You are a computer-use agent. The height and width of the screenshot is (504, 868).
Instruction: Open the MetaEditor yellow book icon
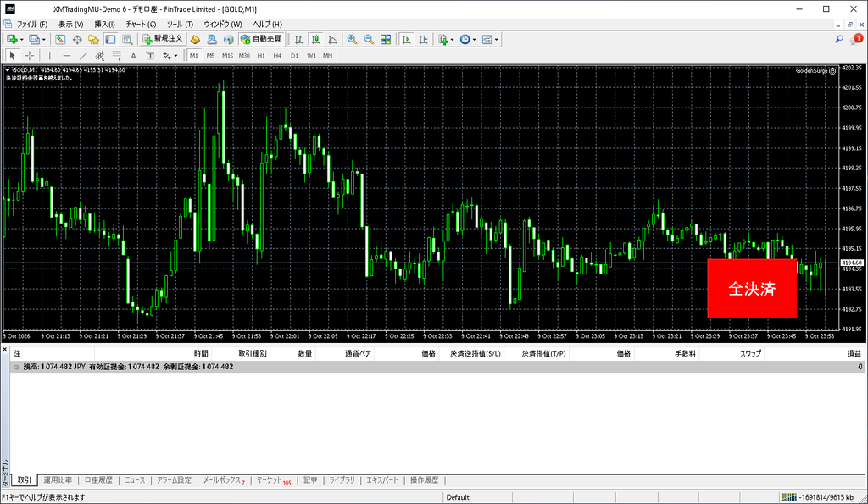coord(195,39)
